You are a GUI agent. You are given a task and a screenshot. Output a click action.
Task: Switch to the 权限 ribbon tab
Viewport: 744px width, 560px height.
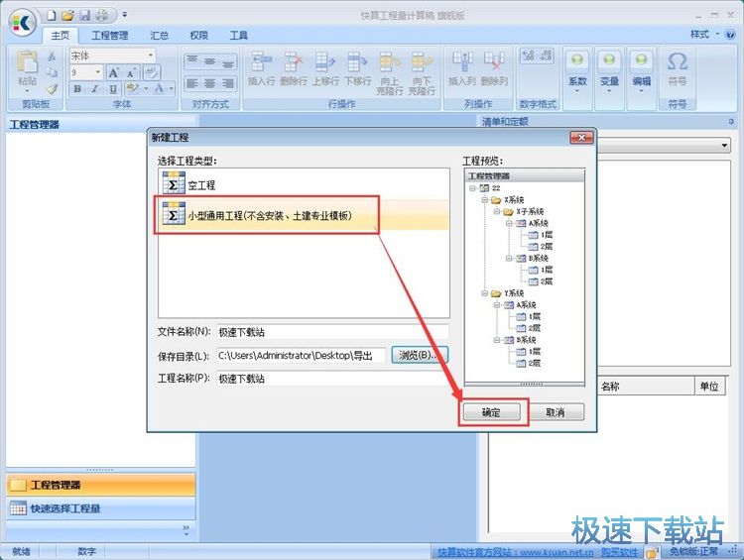[198, 35]
